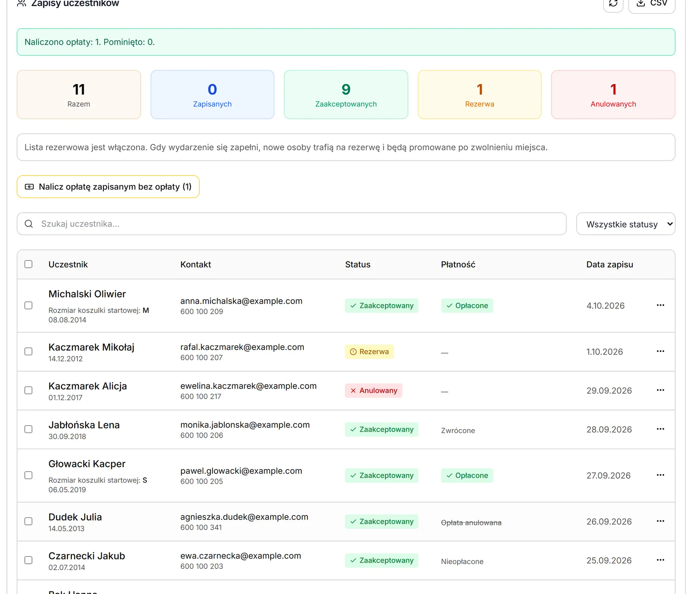This screenshot has height=594, width=700.
Task: Click the Opłata anulowana text for Dudek Julia
Action: [x=471, y=523]
